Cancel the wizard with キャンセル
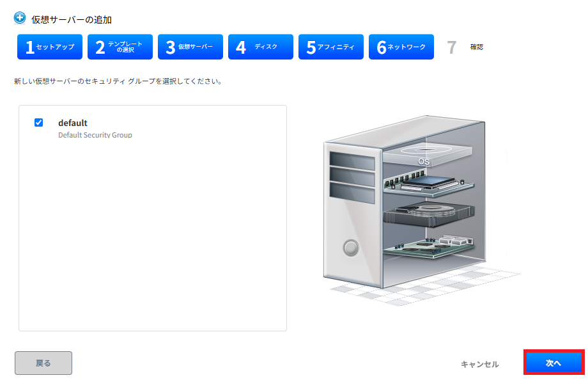Image resolution: width=588 pixels, height=380 pixels. [479, 364]
